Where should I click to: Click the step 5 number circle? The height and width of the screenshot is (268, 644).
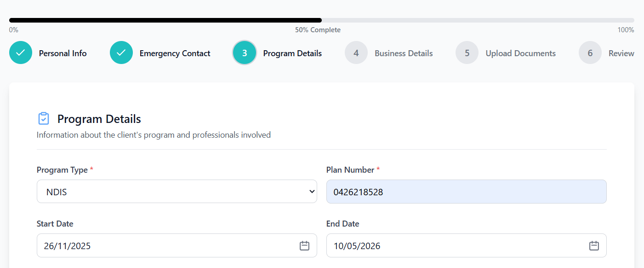[467, 53]
